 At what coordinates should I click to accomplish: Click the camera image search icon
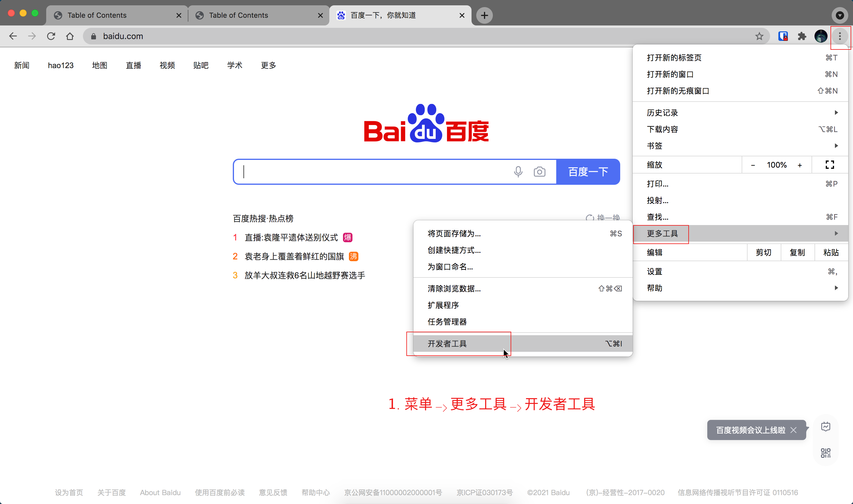coord(539,172)
